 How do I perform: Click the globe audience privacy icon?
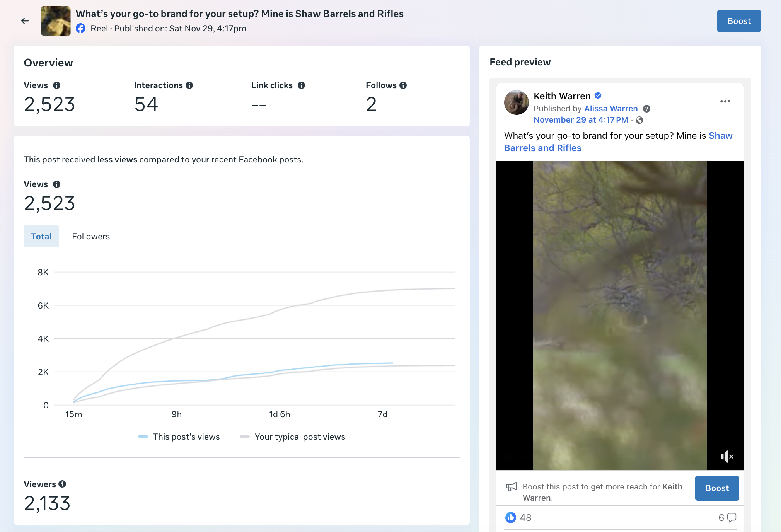[639, 120]
